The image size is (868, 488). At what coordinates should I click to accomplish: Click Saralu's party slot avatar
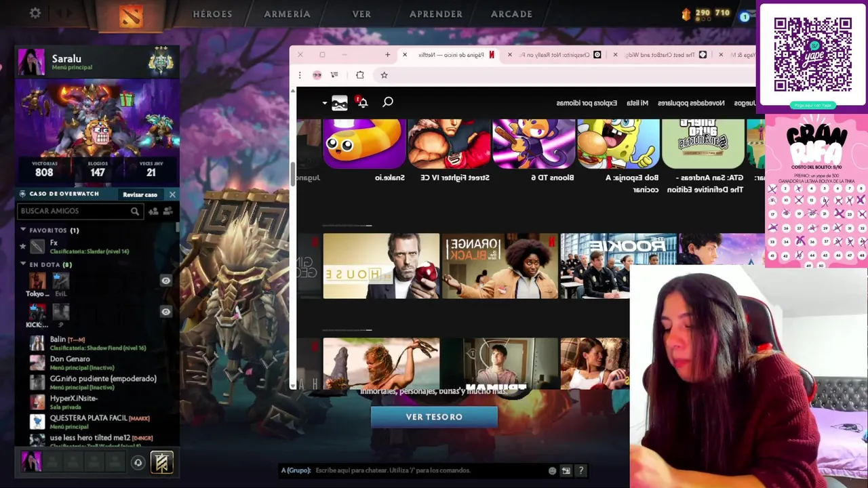tap(31, 462)
